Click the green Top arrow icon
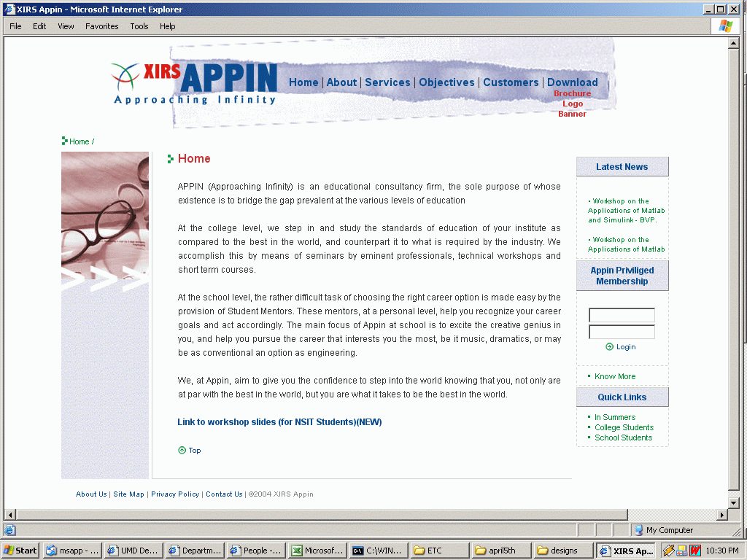This screenshot has height=560, width=747. [x=182, y=450]
